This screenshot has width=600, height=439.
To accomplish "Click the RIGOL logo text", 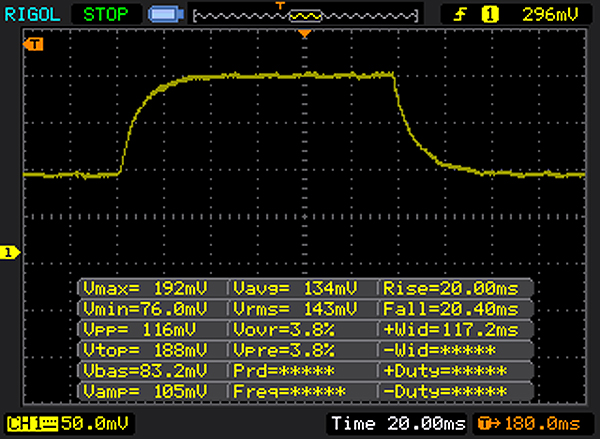I will click(32, 15).
